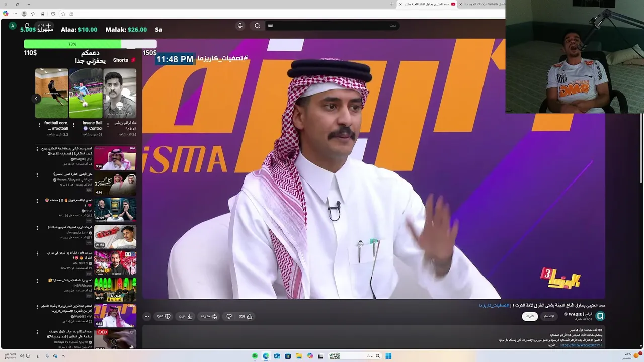Click the Thanks button under the video
The width and height of the screenshot is (644, 362).
click(164, 316)
